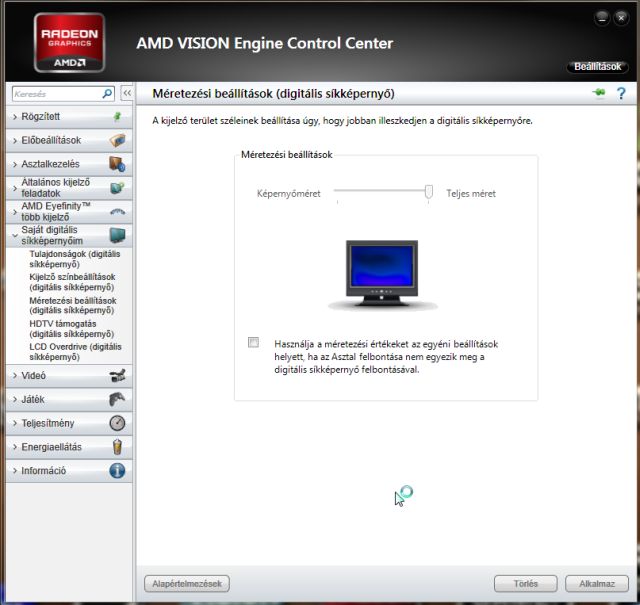Open help with the question mark icon
Screen dimensions: 640x605
[621, 93]
